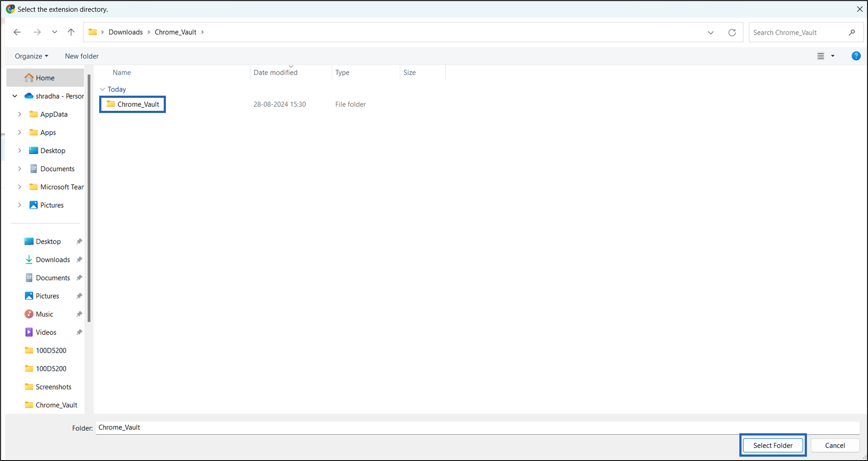The height and width of the screenshot is (461, 868).
Task: Sort by Date modified column
Action: [x=275, y=72]
